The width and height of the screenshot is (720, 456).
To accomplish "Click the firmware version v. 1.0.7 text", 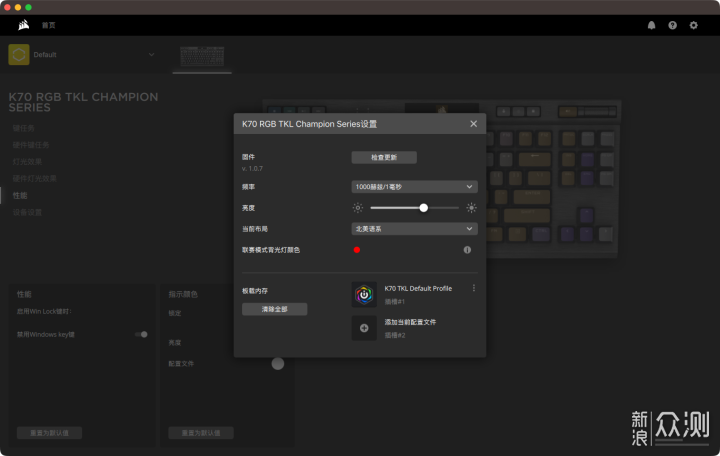I will point(253,169).
